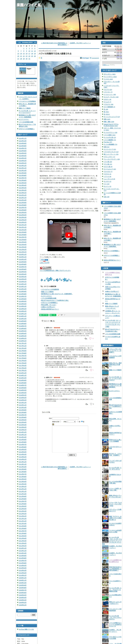Click the いいね LINE like button
The image size is (138, 644).
click(x=53, y=315)
